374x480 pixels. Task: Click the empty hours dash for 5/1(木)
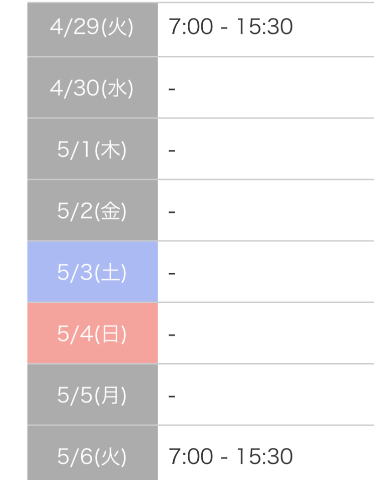coord(172,151)
